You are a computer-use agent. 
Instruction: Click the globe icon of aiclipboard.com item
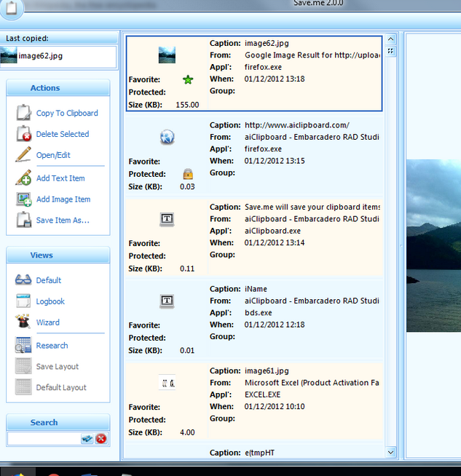coord(167,137)
